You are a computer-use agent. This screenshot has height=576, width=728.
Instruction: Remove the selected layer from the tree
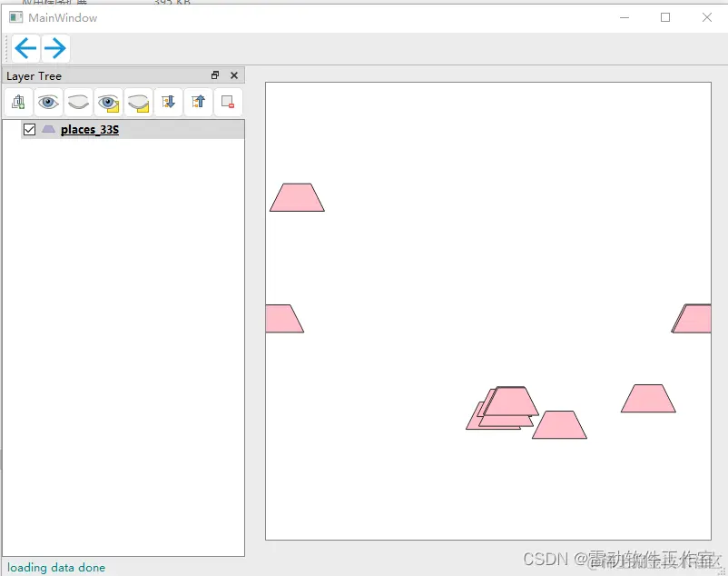coord(228,102)
